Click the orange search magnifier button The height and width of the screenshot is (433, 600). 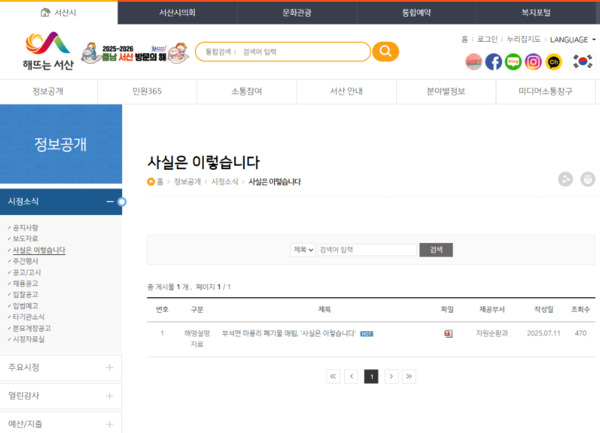385,51
